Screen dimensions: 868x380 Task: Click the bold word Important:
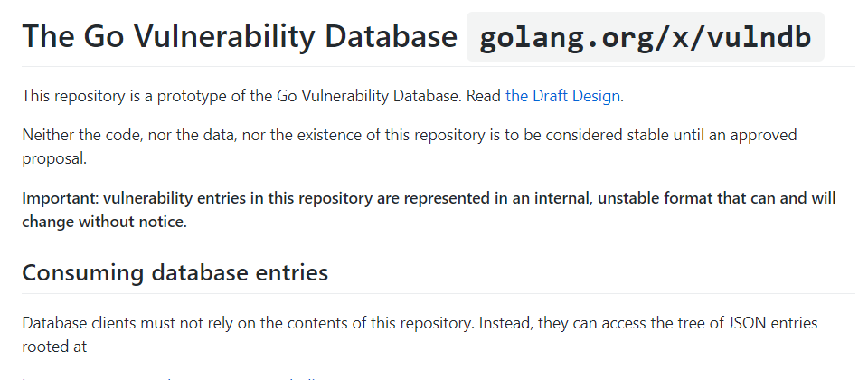point(61,198)
